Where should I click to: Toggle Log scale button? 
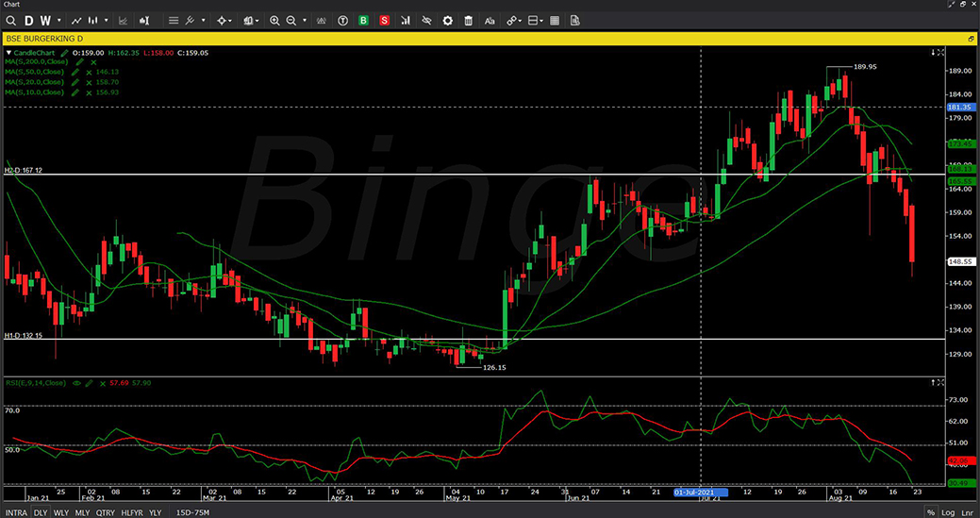tap(948, 513)
